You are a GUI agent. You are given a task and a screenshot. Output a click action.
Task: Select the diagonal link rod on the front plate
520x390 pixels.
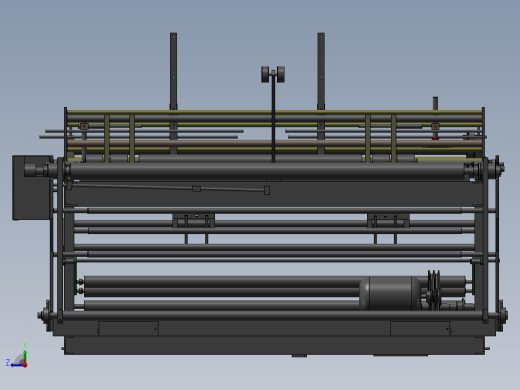168,188
